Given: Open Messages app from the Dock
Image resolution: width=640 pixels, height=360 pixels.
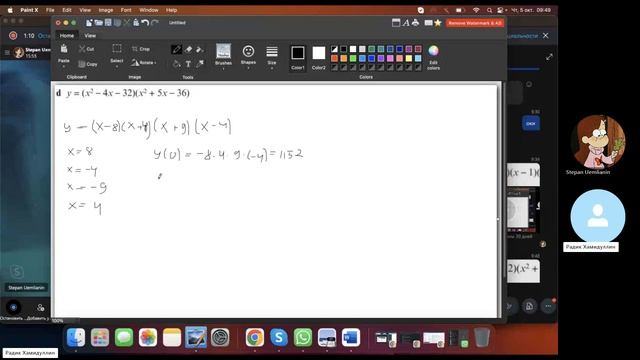Looking at the screenshot, I should pos(124,338).
